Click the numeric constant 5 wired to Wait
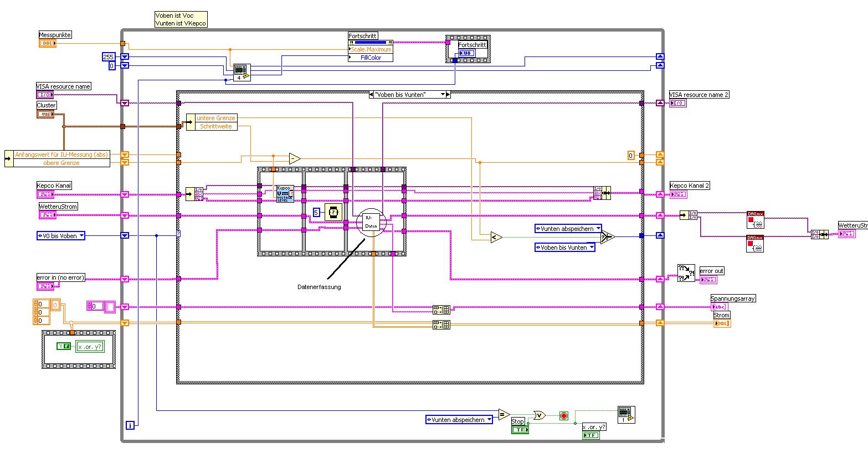Viewport: 868px width, 458px height. 316,212
